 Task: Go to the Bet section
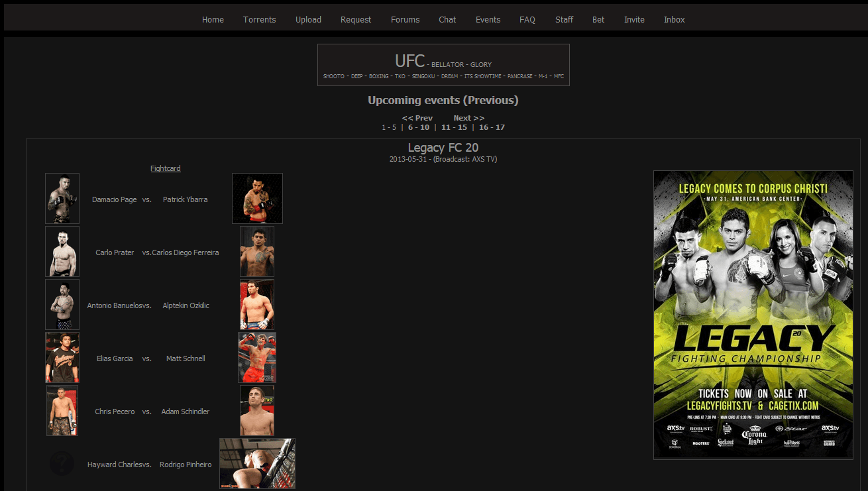[x=598, y=20]
